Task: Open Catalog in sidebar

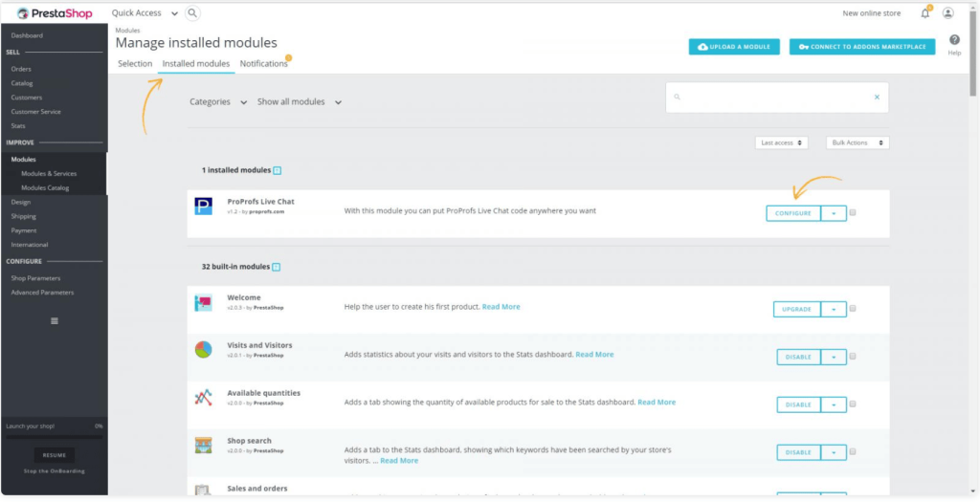Action: (22, 83)
